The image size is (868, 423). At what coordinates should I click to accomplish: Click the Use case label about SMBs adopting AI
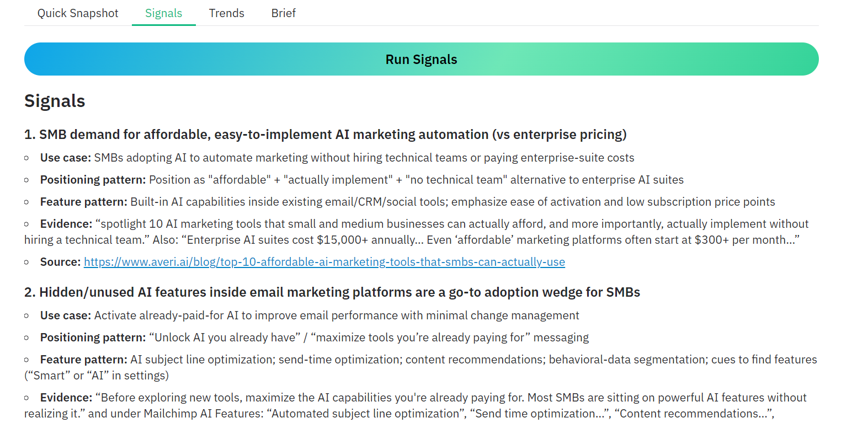(x=65, y=158)
